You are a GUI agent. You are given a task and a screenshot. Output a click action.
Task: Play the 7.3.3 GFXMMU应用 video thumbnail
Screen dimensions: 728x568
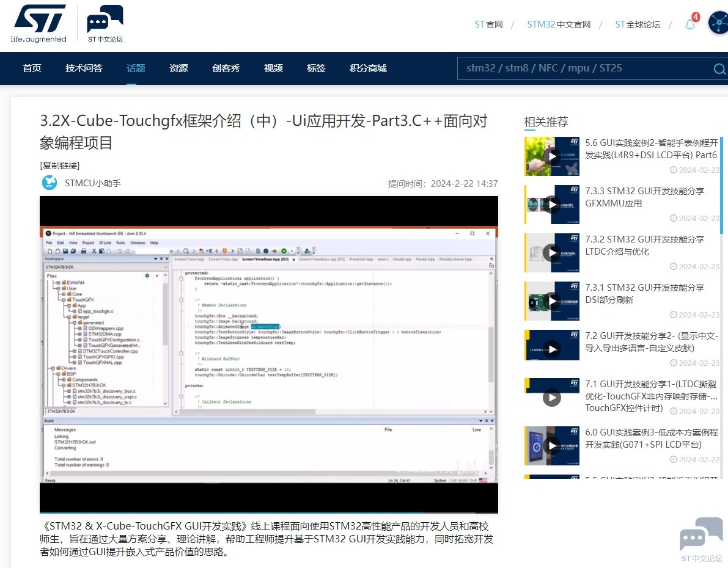[552, 204]
